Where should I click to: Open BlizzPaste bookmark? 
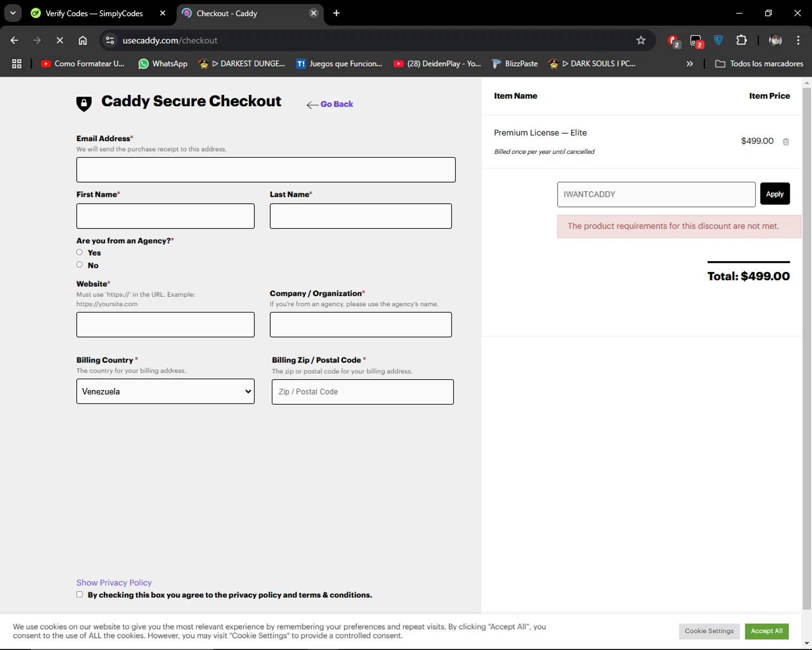click(x=515, y=64)
